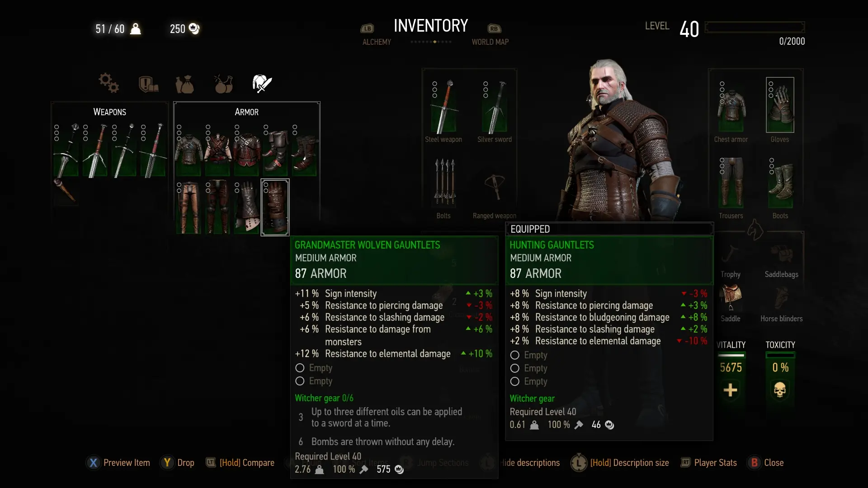Open the potions and bombs filter icon
868x488 pixels.
pos(223,84)
